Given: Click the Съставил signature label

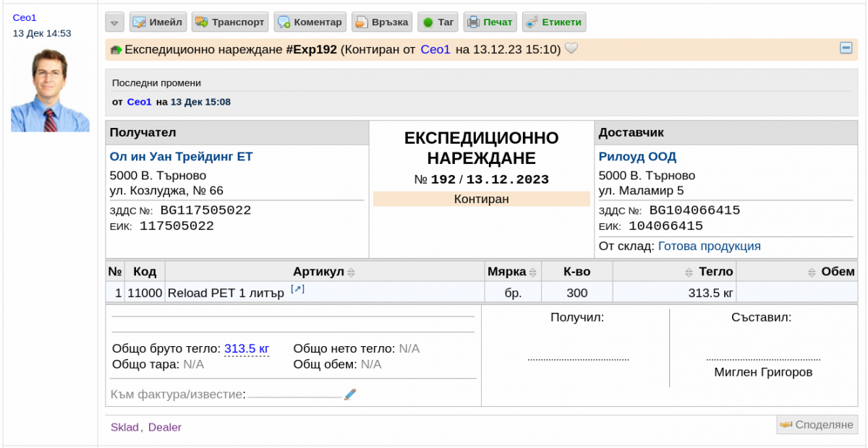Looking at the screenshot, I should pyautogui.click(x=762, y=317).
